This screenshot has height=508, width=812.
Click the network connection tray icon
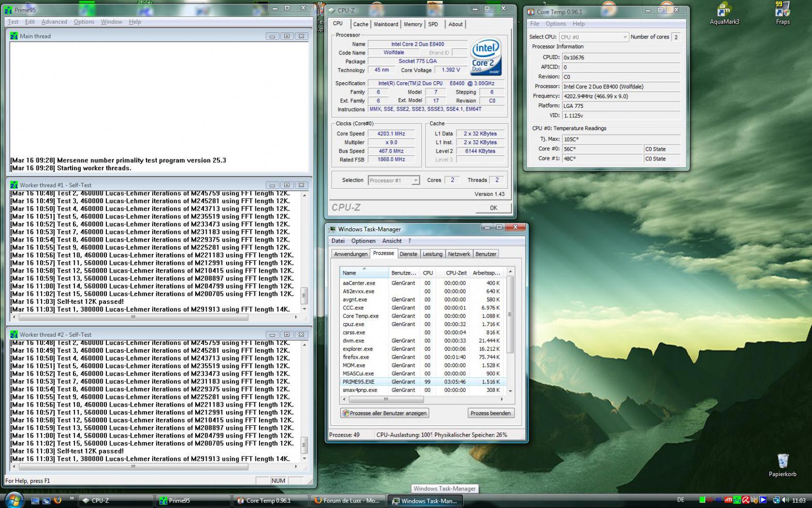tap(777, 500)
